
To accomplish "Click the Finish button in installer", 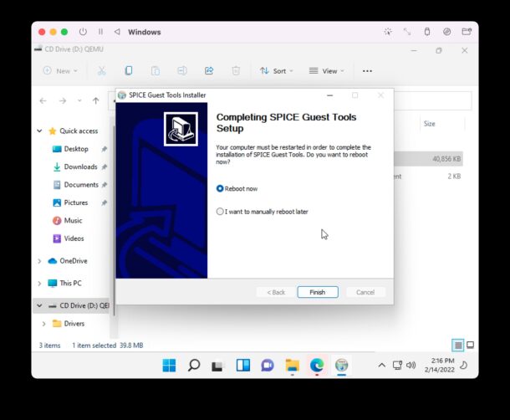I will coord(318,292).
